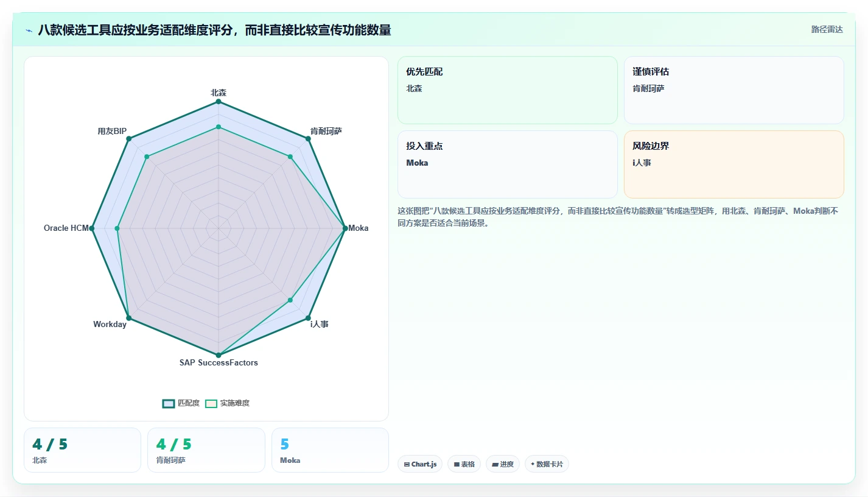Screen dimensions: 868x497
Task: Click the 匹配度 legend label
Action: click(x=188, y=403)
